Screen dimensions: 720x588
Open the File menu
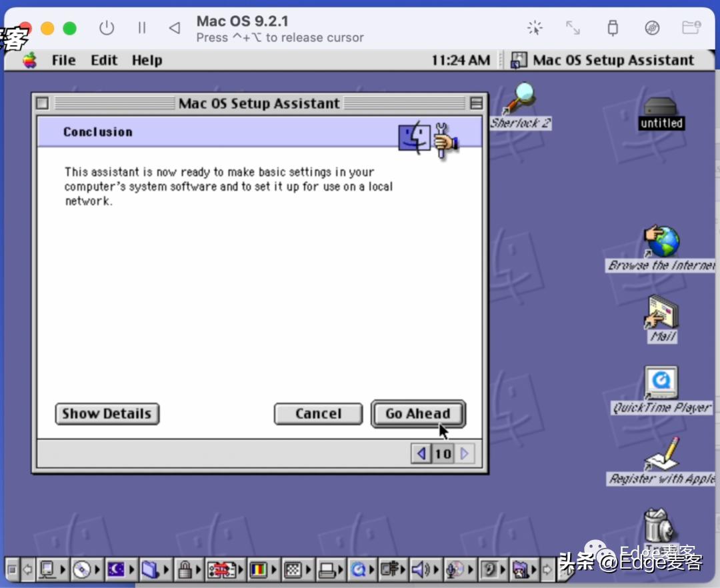coord(63,61)
